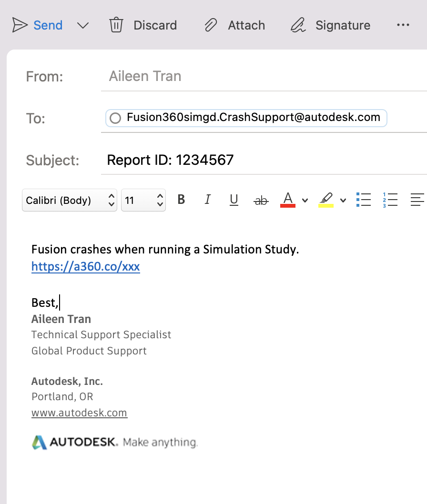This screenshot has width=427, height=504.
Task: Place cursor after 'Best,'
Action: [x=60, y=303]
